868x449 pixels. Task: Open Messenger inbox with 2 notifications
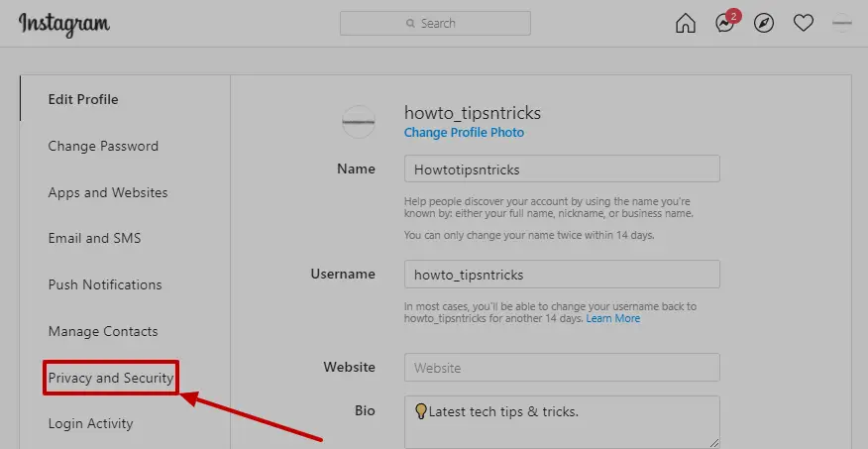725,23
